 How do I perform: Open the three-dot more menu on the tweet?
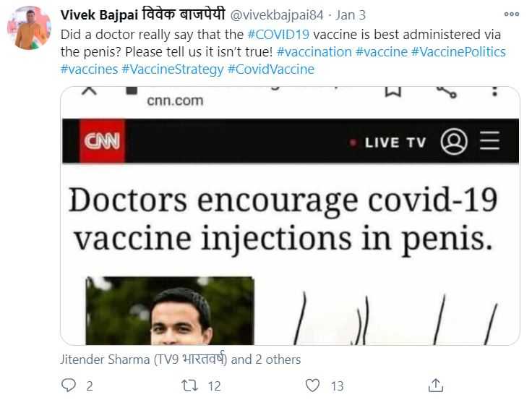click(x=512, y=14)
